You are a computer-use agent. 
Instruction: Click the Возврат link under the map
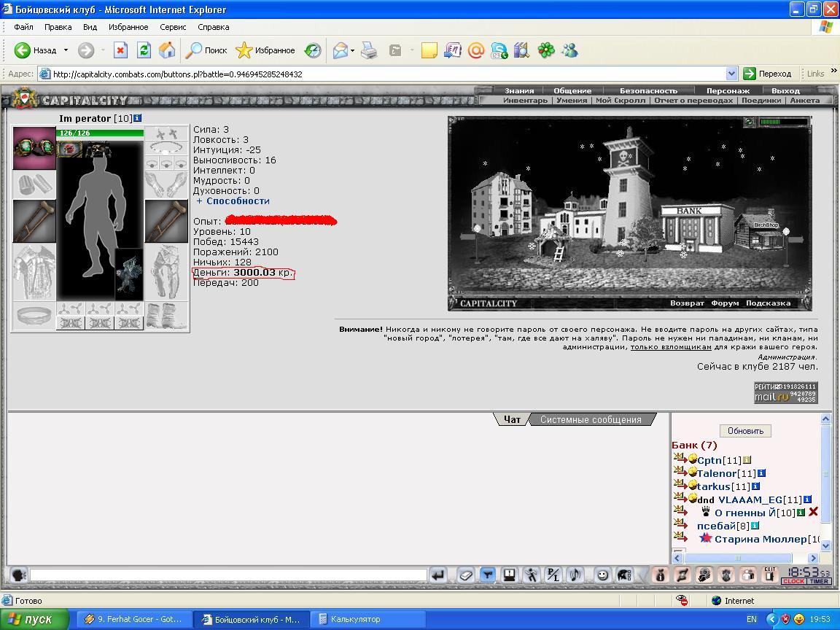(x=687, y=303)
